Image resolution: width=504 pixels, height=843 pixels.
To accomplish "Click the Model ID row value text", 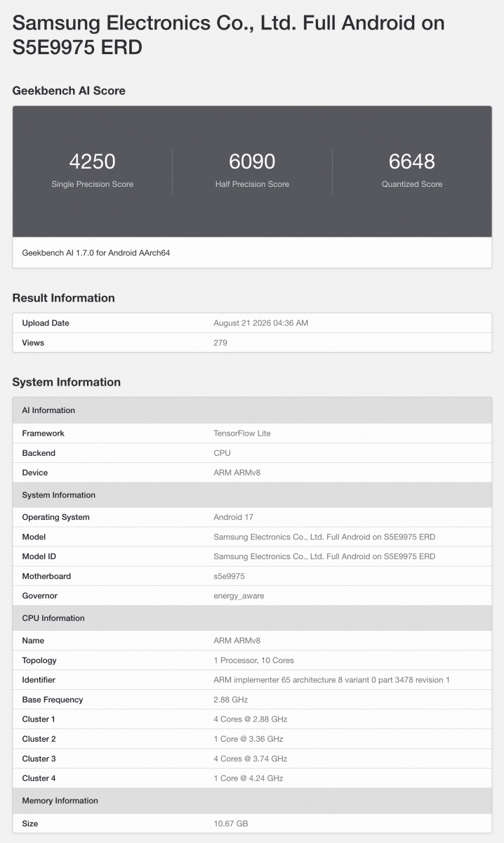I will point(324,556).
